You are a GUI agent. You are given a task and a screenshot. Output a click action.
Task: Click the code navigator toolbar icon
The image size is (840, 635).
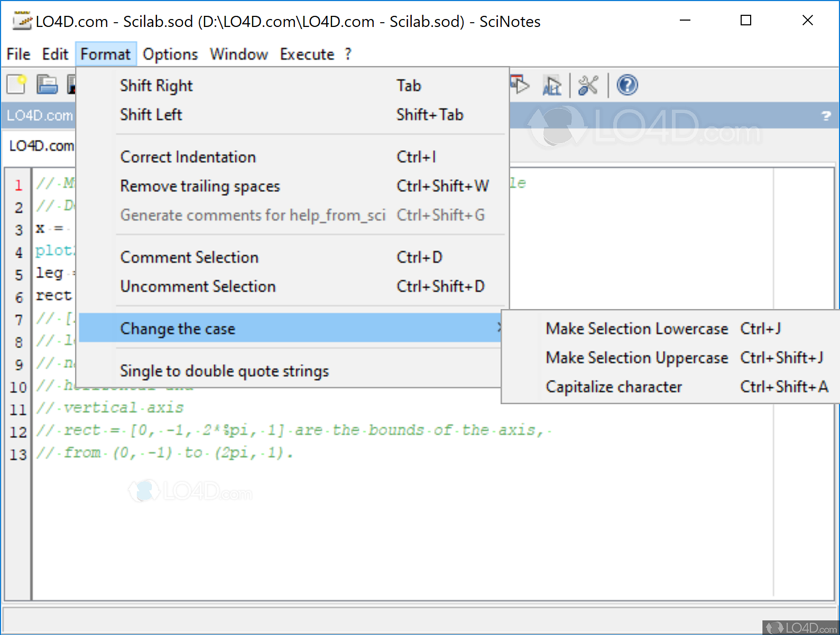(551, 86)
